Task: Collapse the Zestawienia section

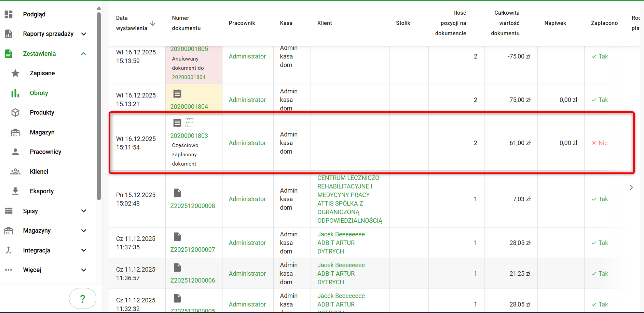Action: click(x=84, y=54)
